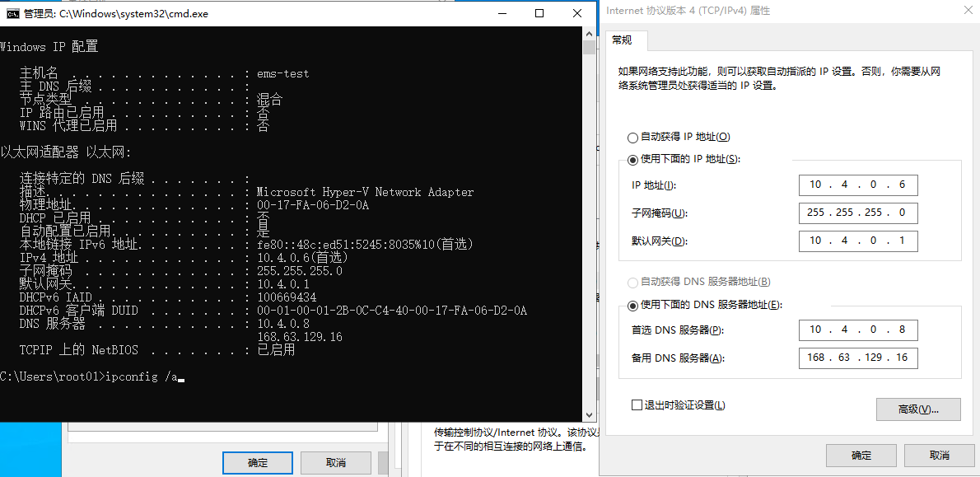Viewport: 980px width, 477px height.
Task: Click the 默认网关 field showing 10.4.0.1
Action: tap(857, 241)
